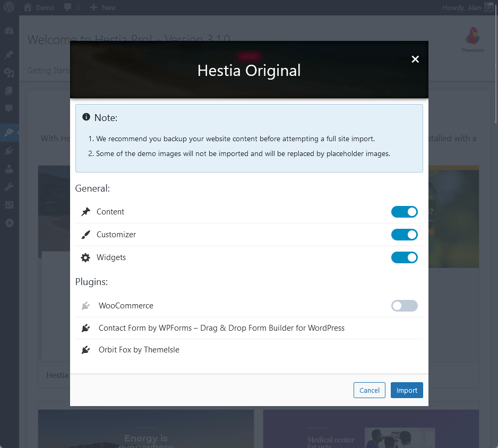
Task: Open Posts via the sidebar pin icon
Action: (x=9, y=55)
